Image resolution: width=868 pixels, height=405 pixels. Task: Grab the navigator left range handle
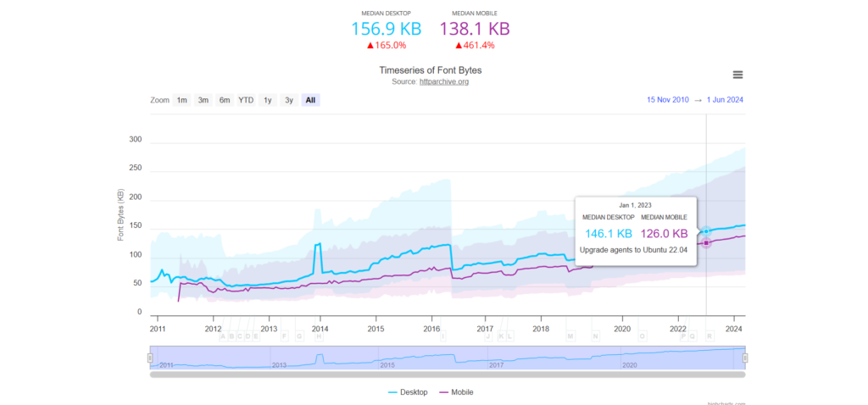point(150,358)
